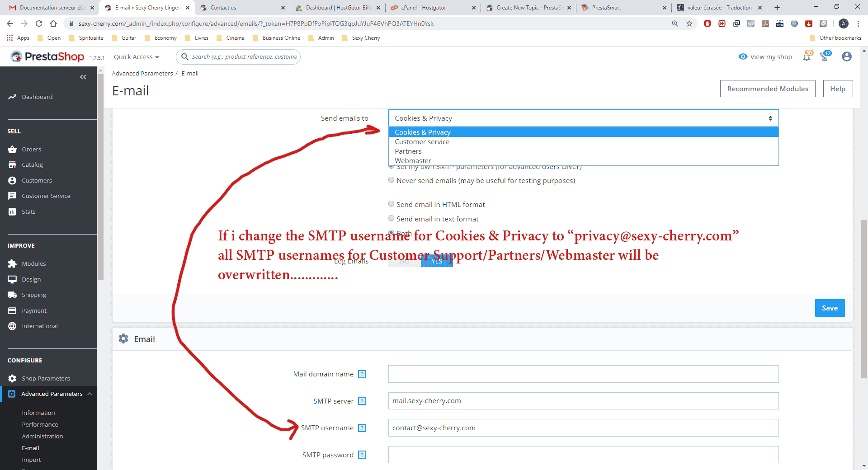Click the Catalog store icon

(12, 165)
